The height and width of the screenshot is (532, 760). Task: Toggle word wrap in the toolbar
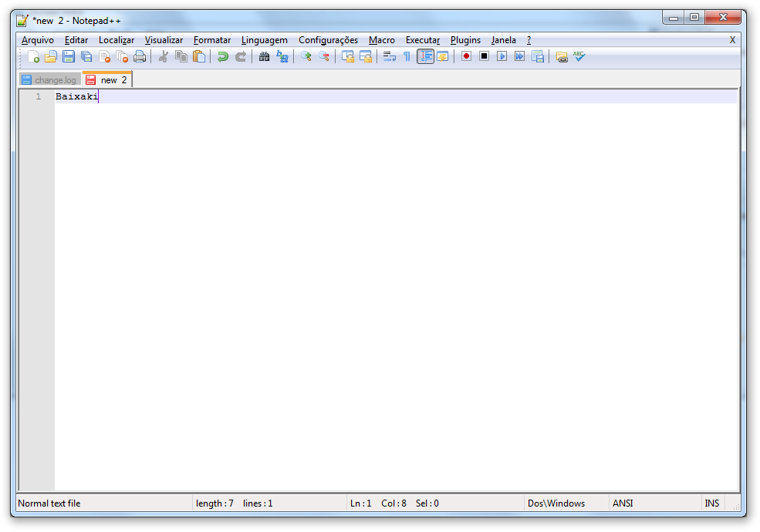click(389, 57)
